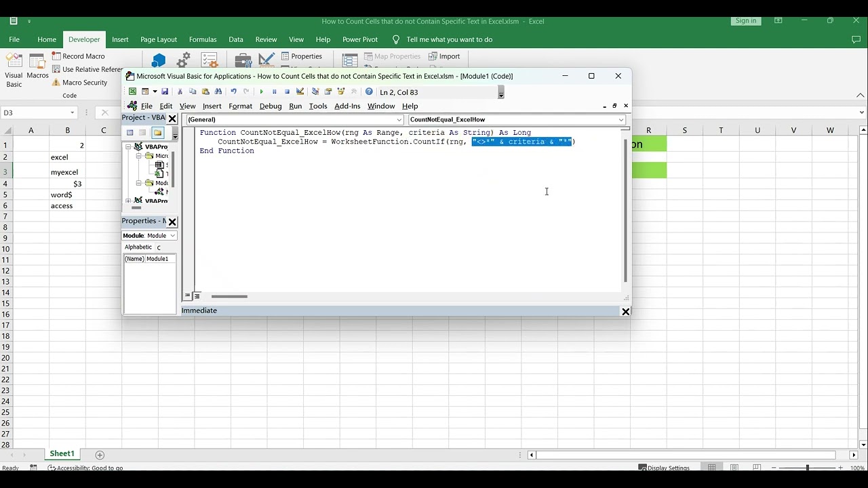Click Excel zoom slider handle
Viewport: 868px width, 488px height.
click(807, 468)
